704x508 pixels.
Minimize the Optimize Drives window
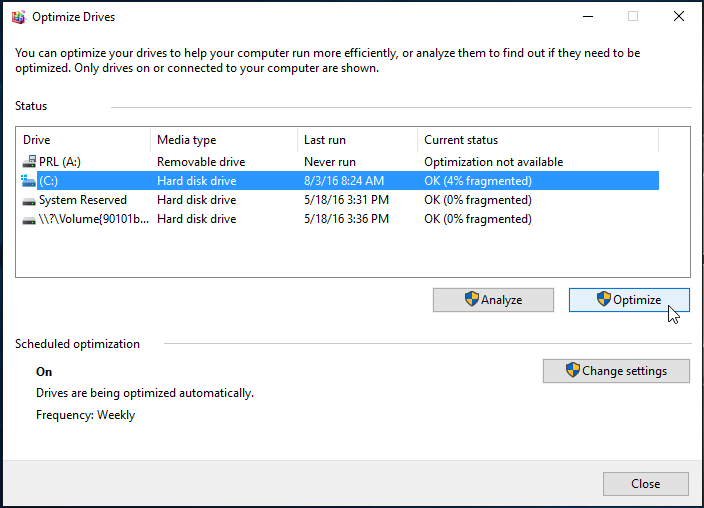coord(587,16)
